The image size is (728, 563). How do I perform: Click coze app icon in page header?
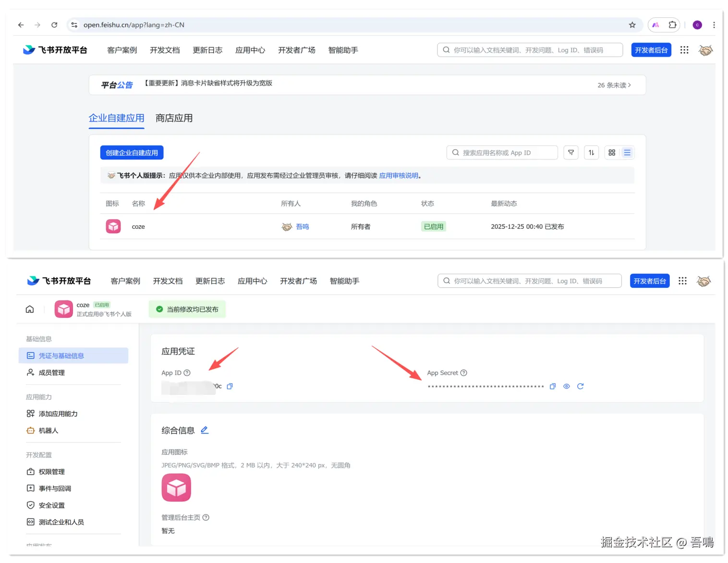coord(63,309)
